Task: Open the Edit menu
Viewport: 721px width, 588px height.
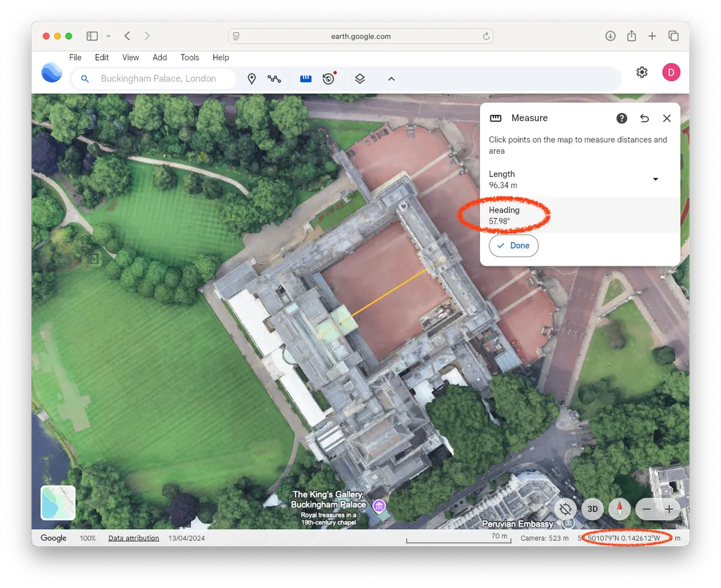Action: (102, 58)
